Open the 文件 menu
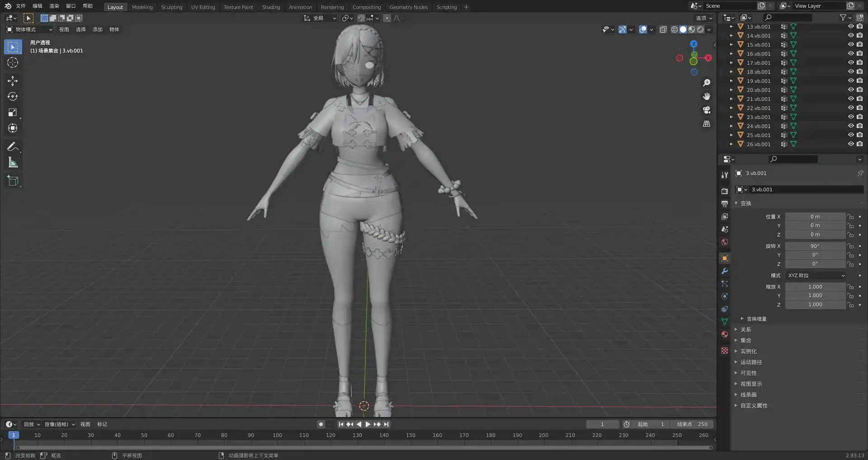 click(x=21, y=6)
